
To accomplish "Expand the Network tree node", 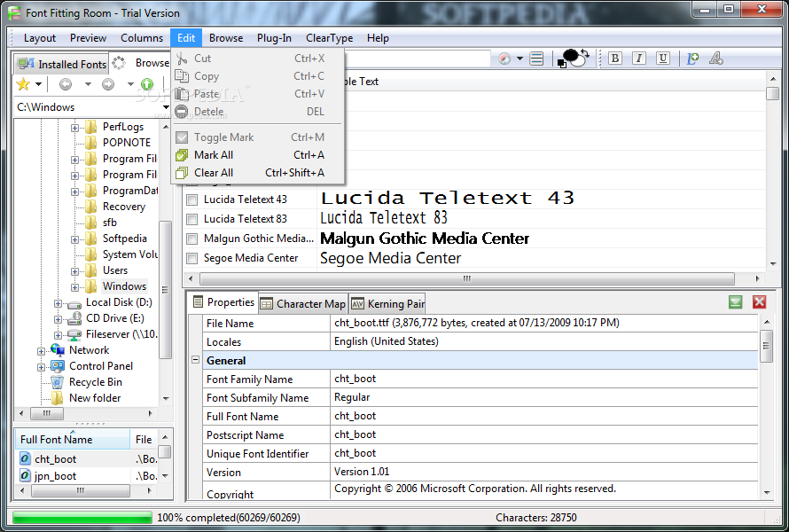I will click(41, 351).
